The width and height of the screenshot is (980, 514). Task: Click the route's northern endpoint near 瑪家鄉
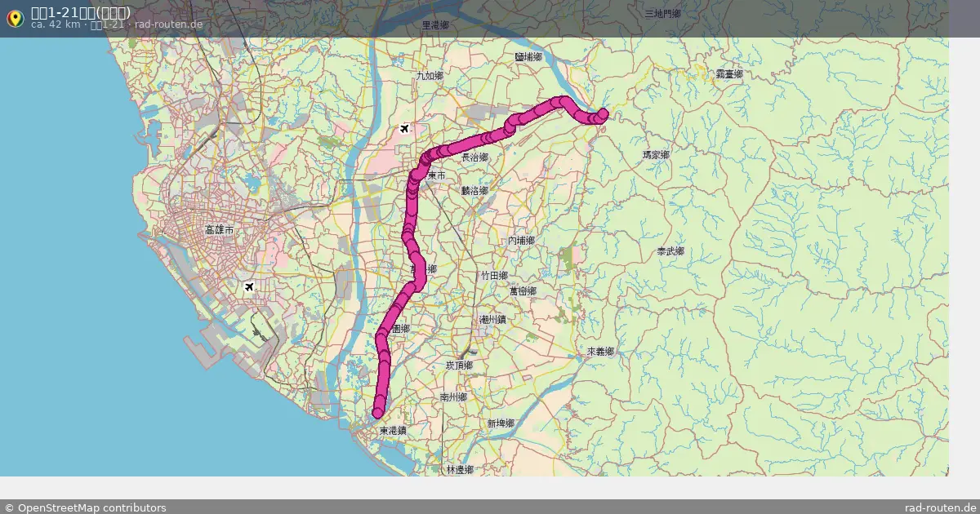[604, 113]
